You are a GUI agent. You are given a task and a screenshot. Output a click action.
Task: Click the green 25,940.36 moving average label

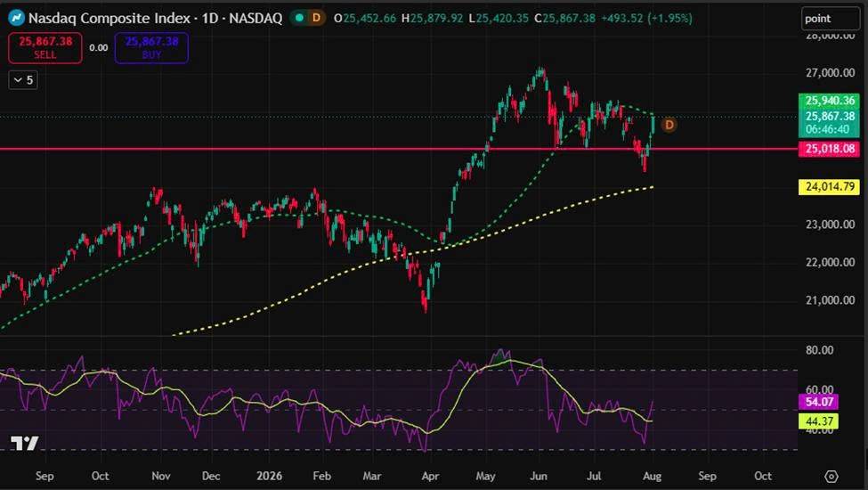tap(829, 100)
